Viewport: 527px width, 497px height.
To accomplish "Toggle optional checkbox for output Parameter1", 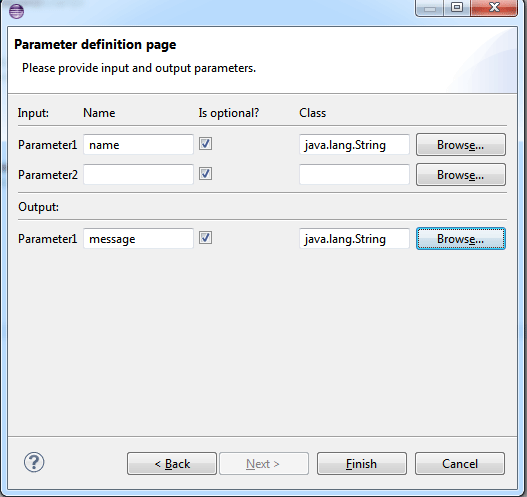I will point(205,238).
